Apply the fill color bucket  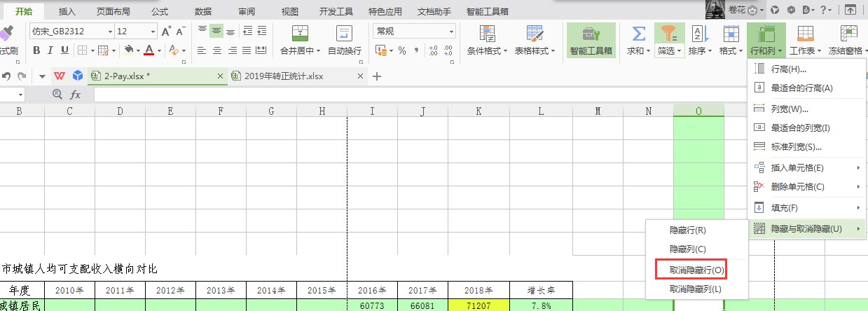coord(128,50)
